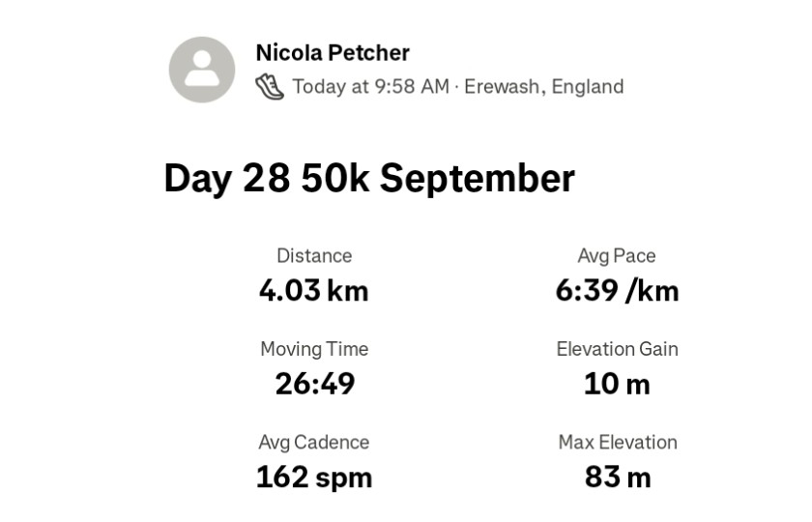Click the running shoe activity icon
812x522 pixels.
point(270,87)
